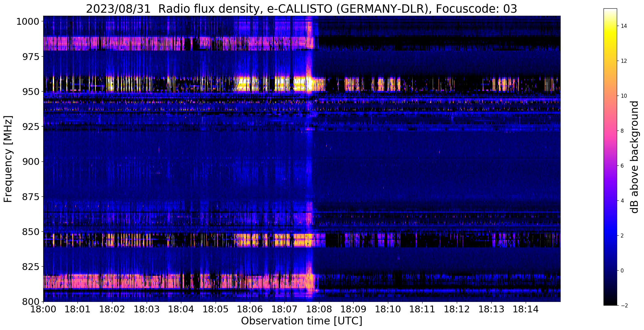Click the 1000 MHz tick label
The width and height of the screenshot is (644, 330).
coord(28,22)
